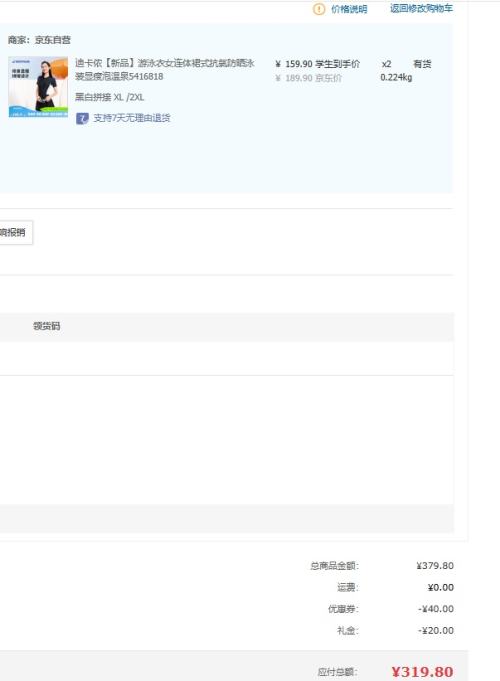Image resolution: width=500 pixels, height=681 pixels.
Task: Click the x2 quantity indicator
Action: pyautogui.click(x=386, y=64)
